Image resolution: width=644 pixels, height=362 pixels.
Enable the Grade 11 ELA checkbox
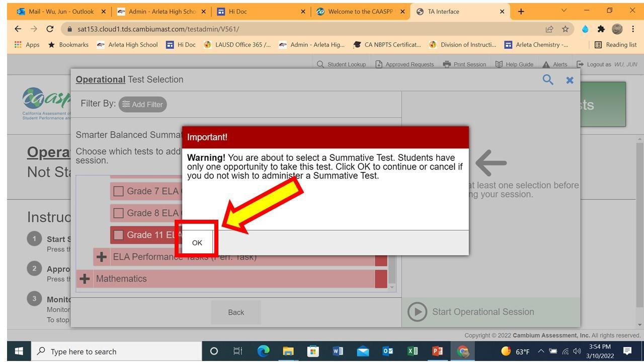click(x=119, y=235)
